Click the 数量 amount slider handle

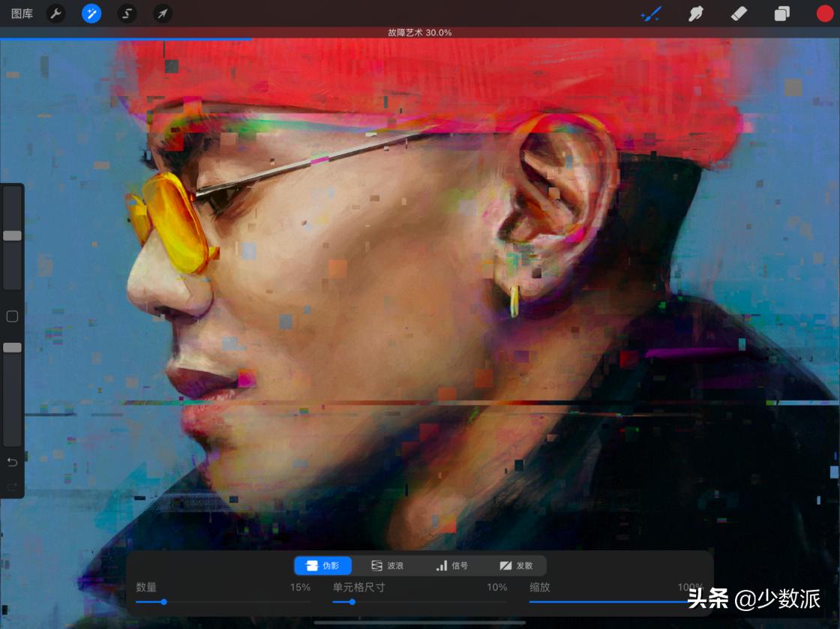click(x=163, y=601)
